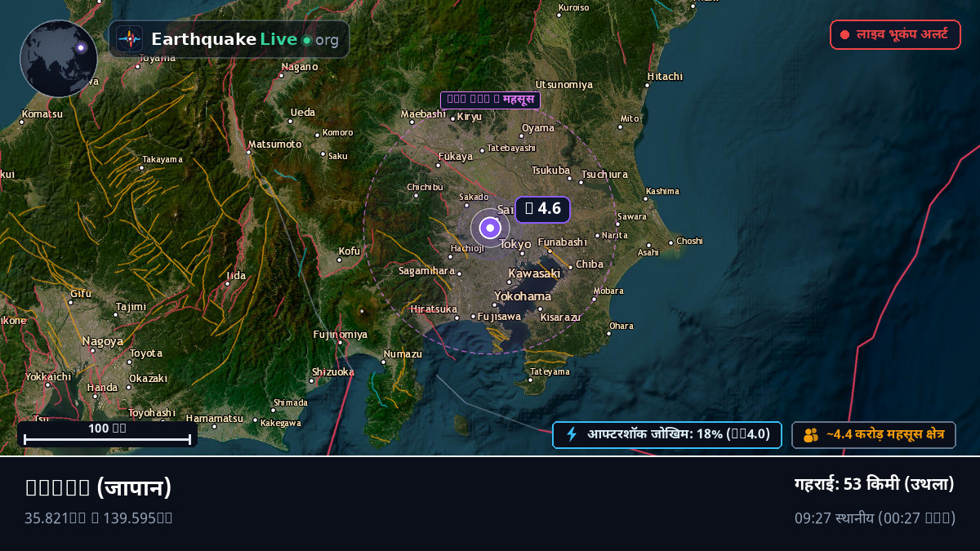The width and height of the screenshot is (980, 551).
Task: Click the ~4.4 करोड़ महसूस क्षेत्र badge
Action: tap(874, 435)
